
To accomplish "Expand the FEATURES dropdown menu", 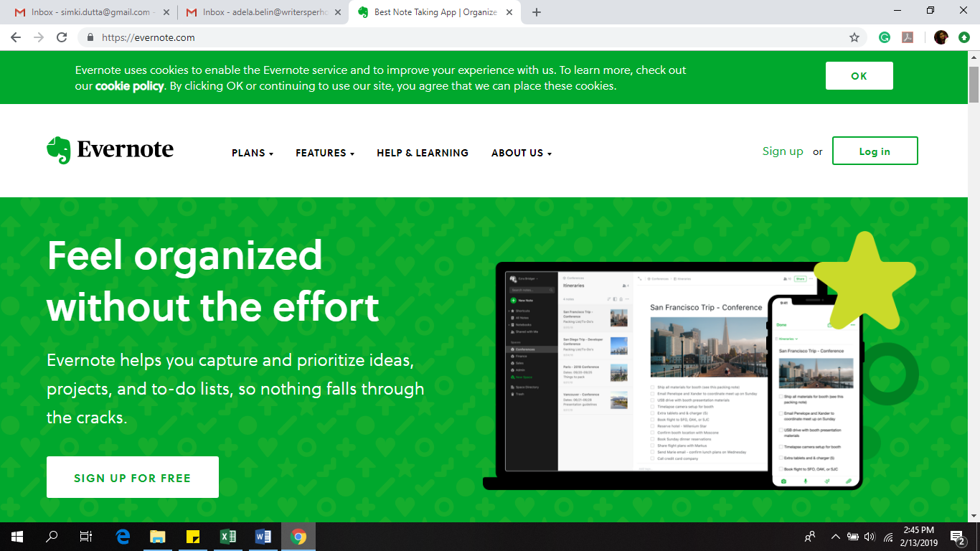I will coord(324,153).
